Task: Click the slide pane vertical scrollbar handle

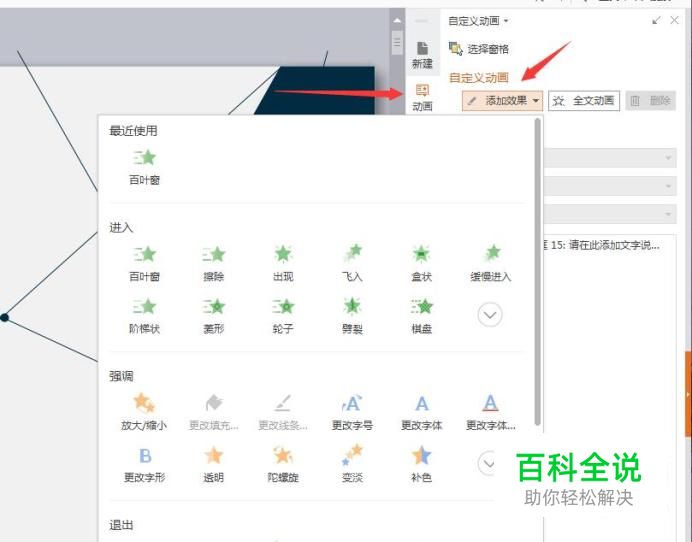Action: tap(397, 42)
